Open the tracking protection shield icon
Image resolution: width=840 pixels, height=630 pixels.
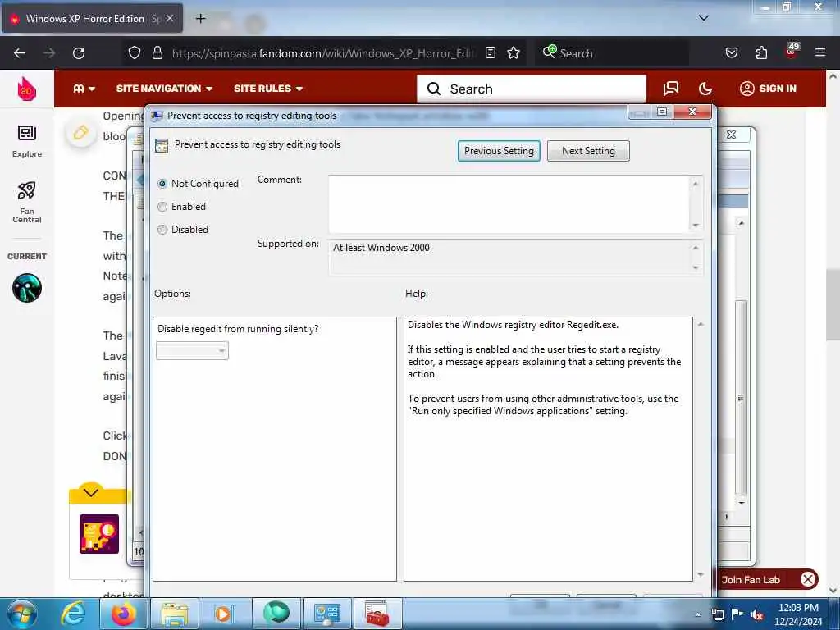click(135, 52)
